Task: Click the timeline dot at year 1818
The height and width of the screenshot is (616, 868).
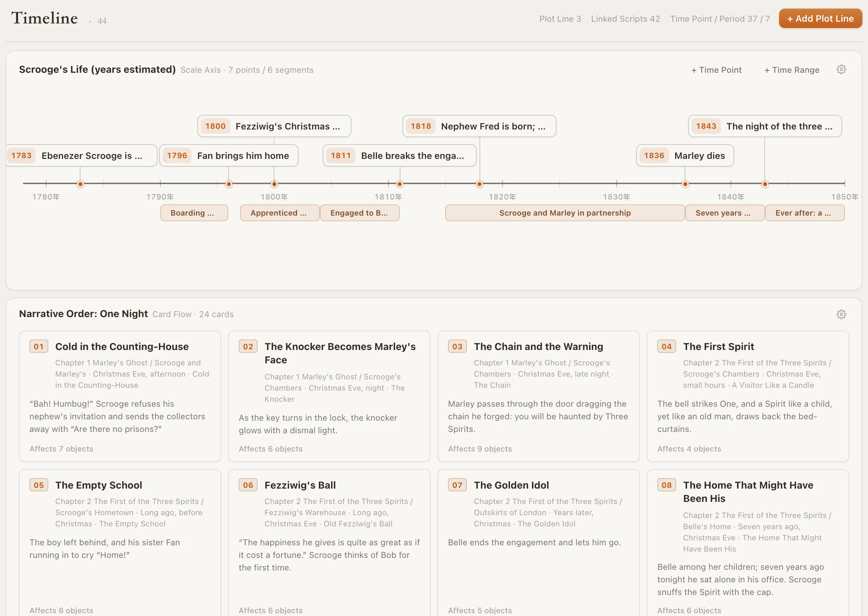Action: pyautogui.click(x=479, y=184)
